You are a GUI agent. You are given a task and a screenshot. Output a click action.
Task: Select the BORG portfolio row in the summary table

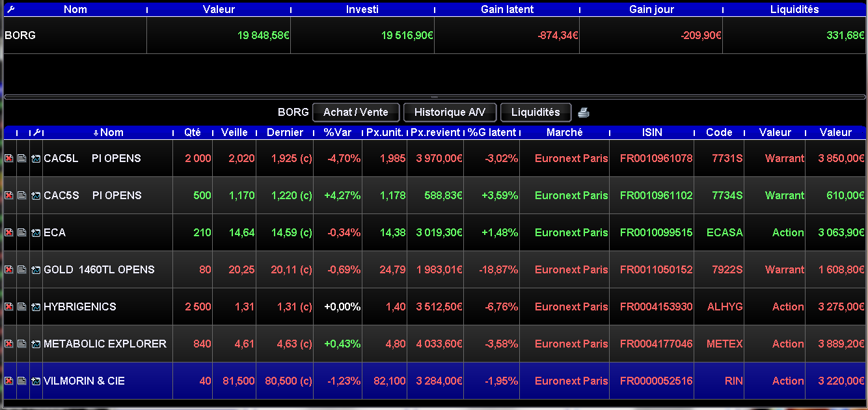[x=434, y=35]
